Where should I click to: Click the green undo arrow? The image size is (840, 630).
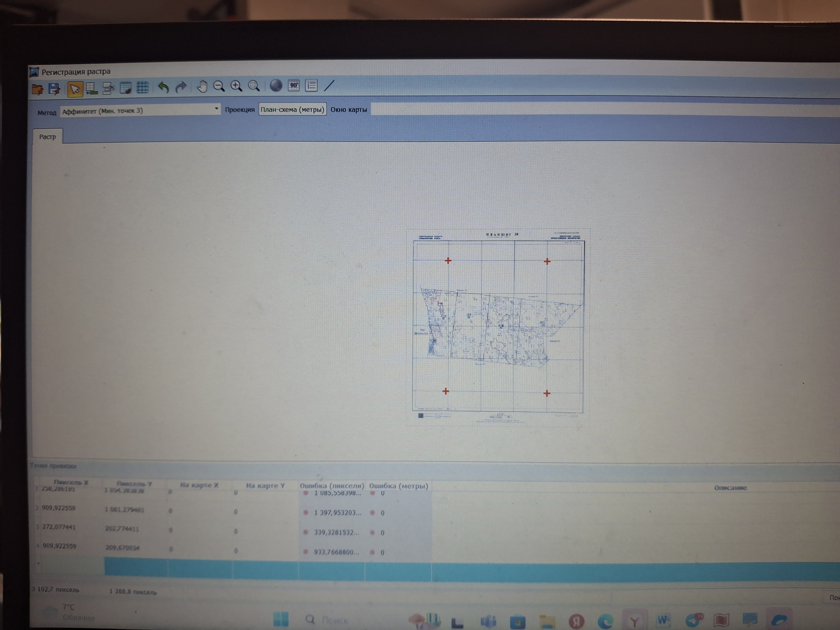(163, 87)
